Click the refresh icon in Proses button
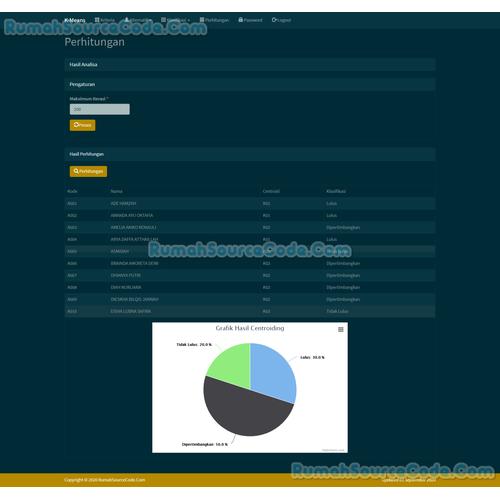 (76, 125)
